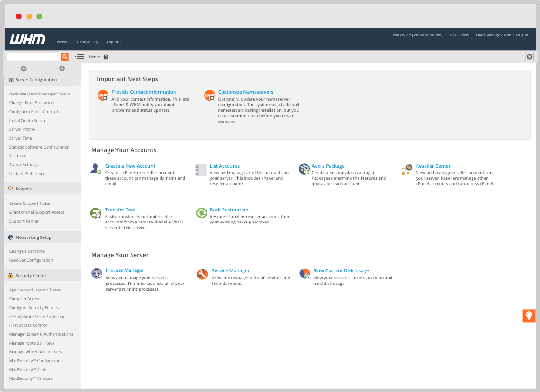Open the Provide Contact Information link
540x392 pixels.
pyautogui.click(x=143, y=92)
